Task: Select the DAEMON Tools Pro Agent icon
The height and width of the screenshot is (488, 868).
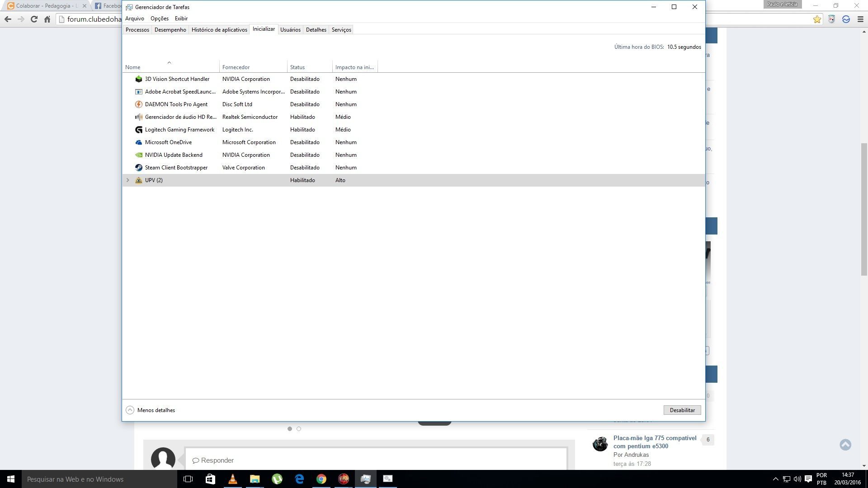Action: point(139,104)
